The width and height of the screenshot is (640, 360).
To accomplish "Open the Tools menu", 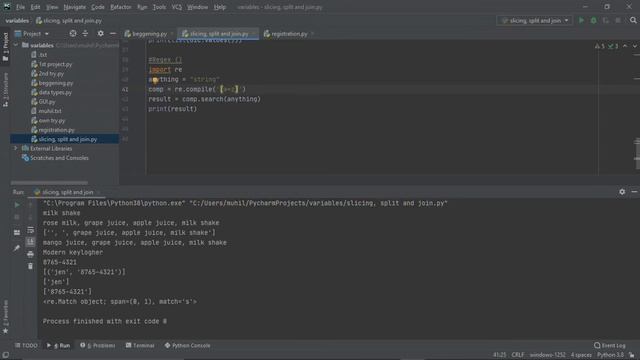I will coord(159,7).
